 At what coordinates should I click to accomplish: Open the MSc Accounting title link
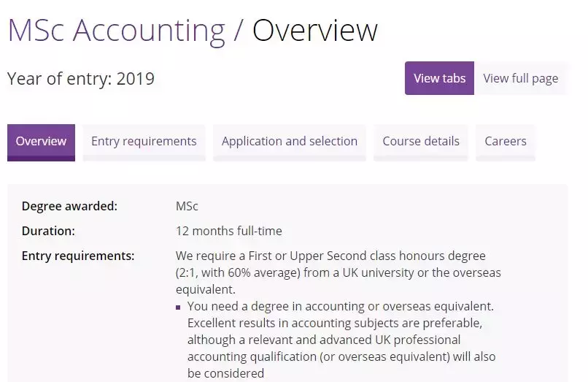coord(116,31)
